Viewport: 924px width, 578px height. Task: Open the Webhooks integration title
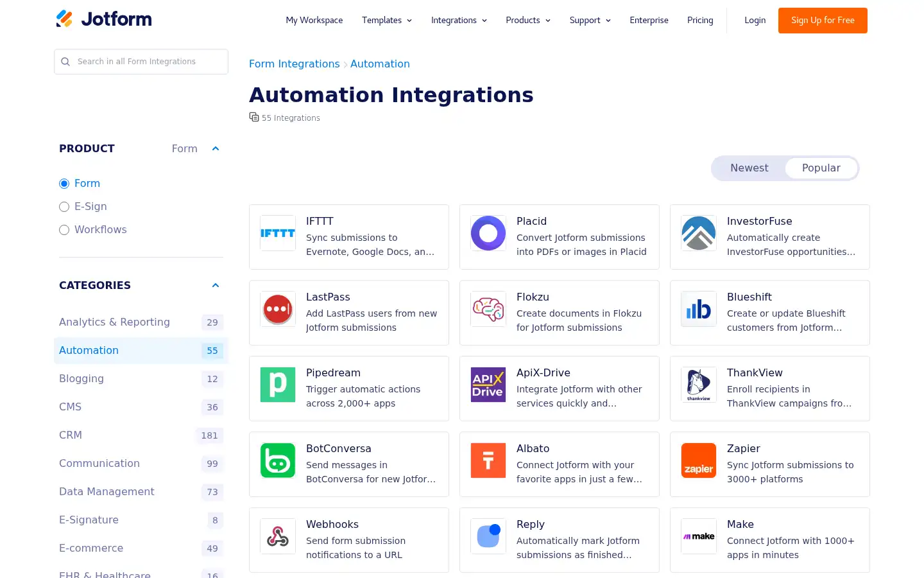[332, 525]
